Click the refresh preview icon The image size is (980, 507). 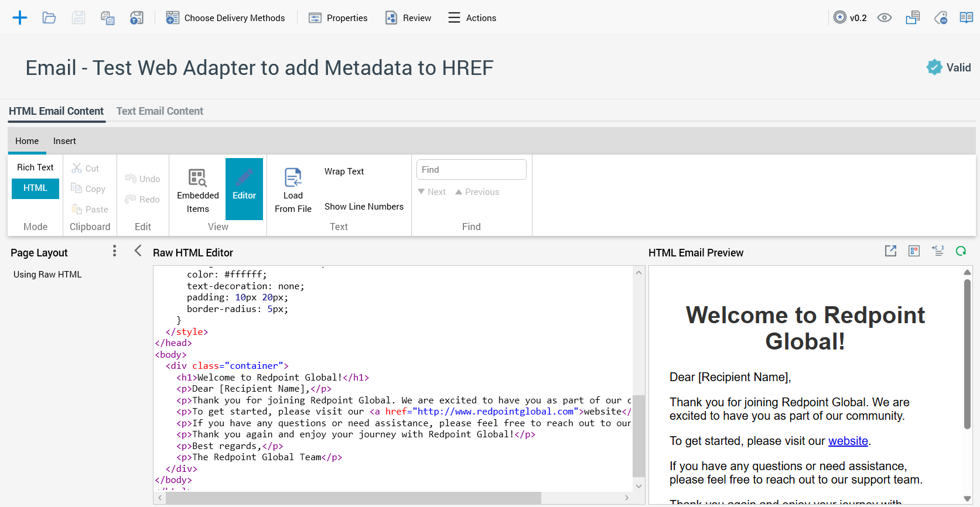[961, 251]
